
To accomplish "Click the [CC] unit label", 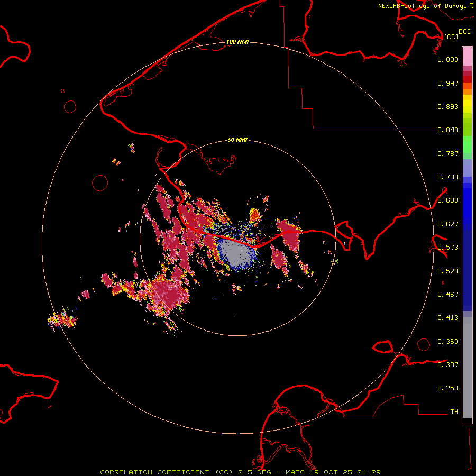I will 451,36.
